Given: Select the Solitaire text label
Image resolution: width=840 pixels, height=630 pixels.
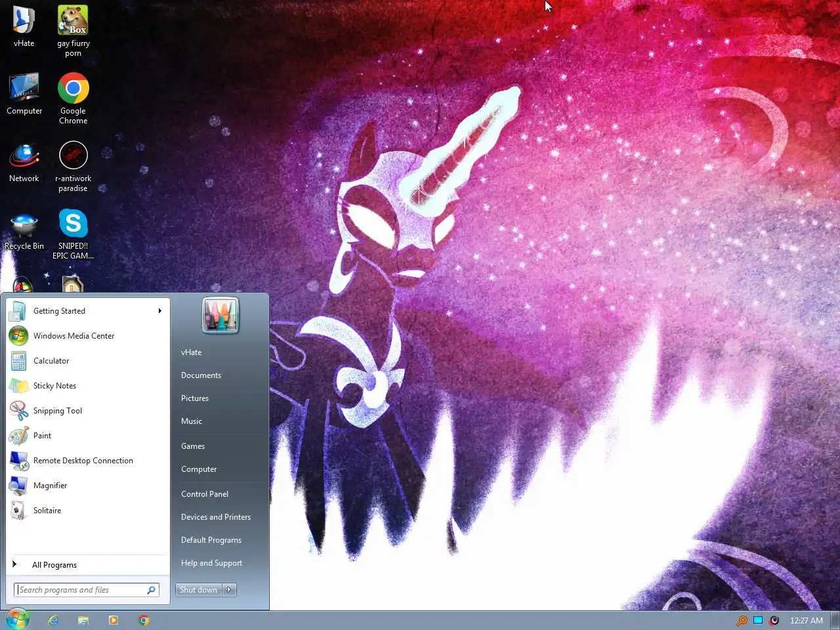Looking at the screenshot, I should [x=47, y=511].
